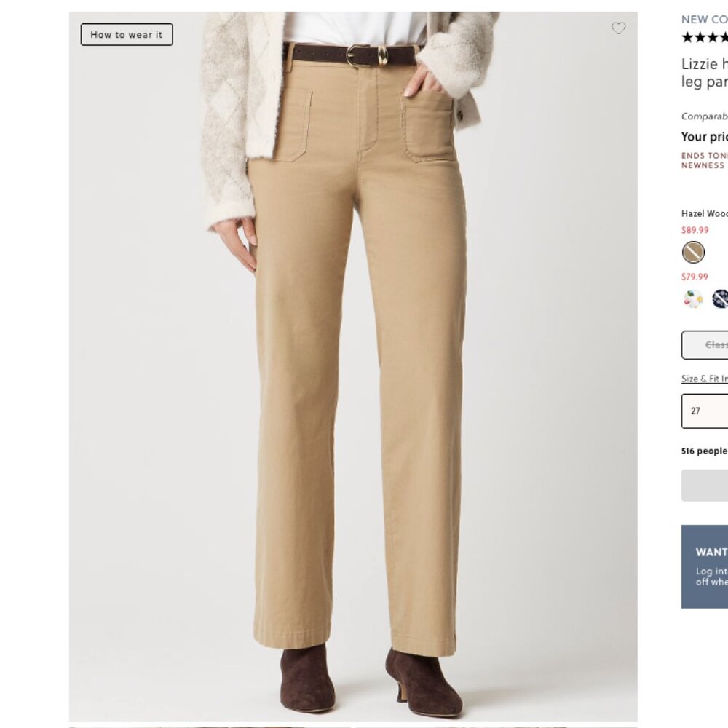Click the $79.99 price below the swatch
Image resolution: width=728 pixels, height=728 pixels.
694,277
